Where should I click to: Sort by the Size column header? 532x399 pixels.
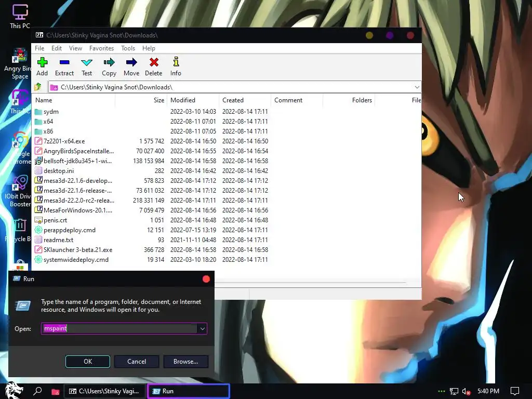[x=141, y=100]
